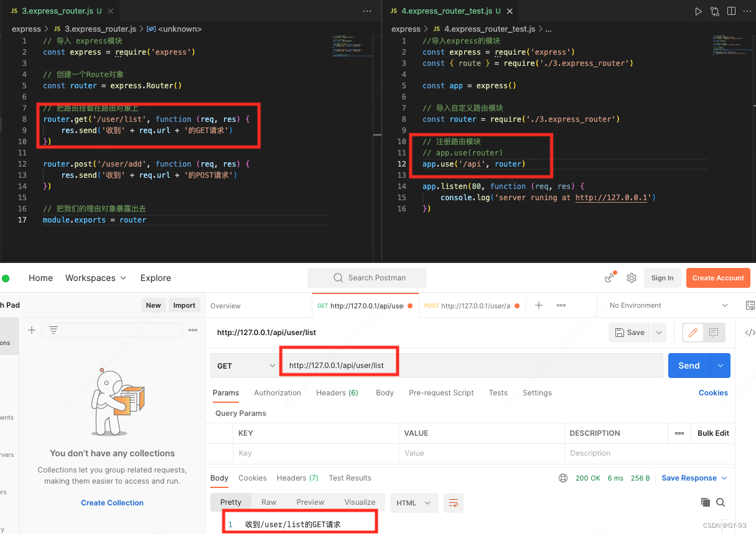The width and height of the screenshot is (756, 534).
Task: Split the VS Code editor right
Action: pos(731,11)
